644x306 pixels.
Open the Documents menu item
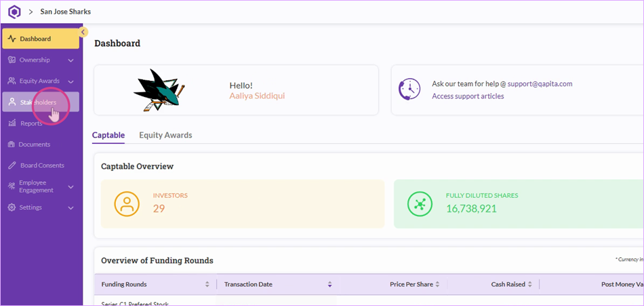click(x=41, y=145)
